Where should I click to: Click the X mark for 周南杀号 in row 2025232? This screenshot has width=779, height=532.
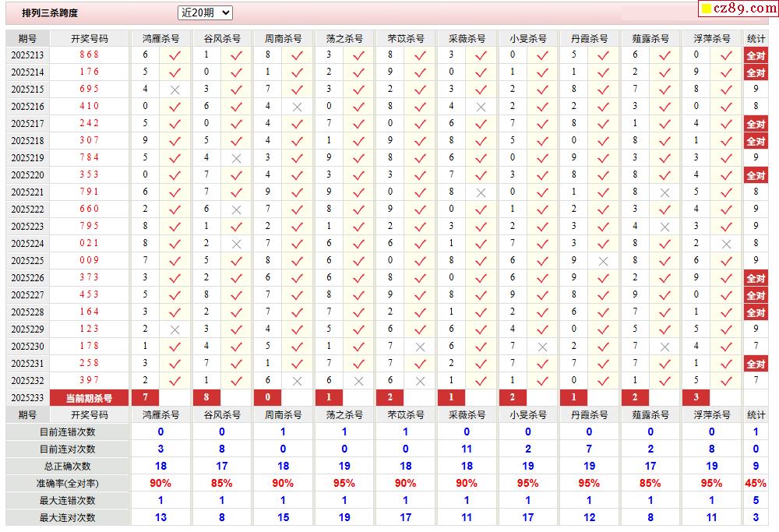click(297, 381)
